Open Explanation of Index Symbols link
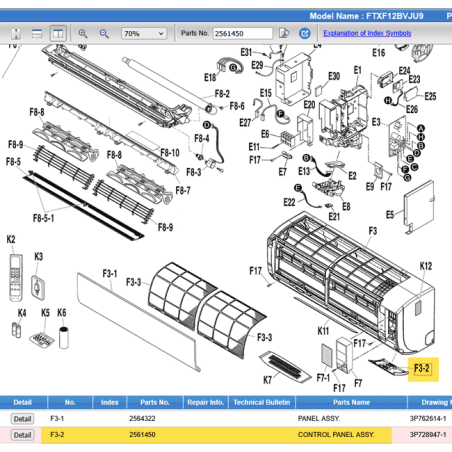This screenshot has width=452, height=452. pos(367,33)
